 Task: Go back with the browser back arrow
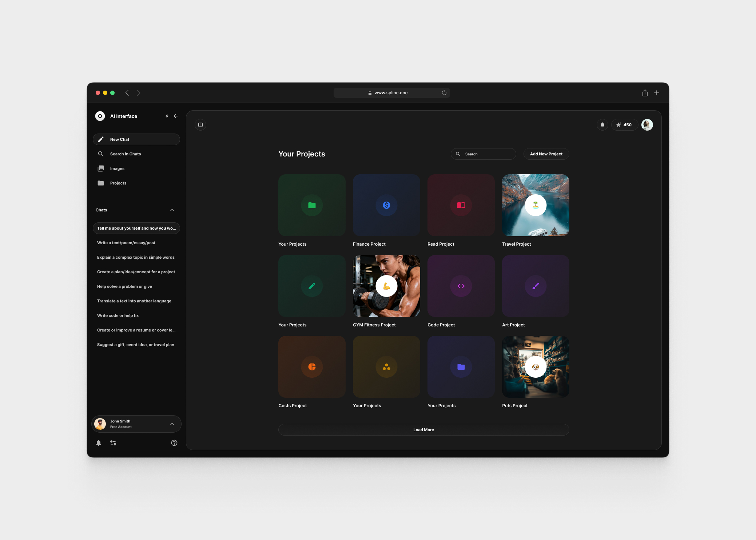point(127,93)
